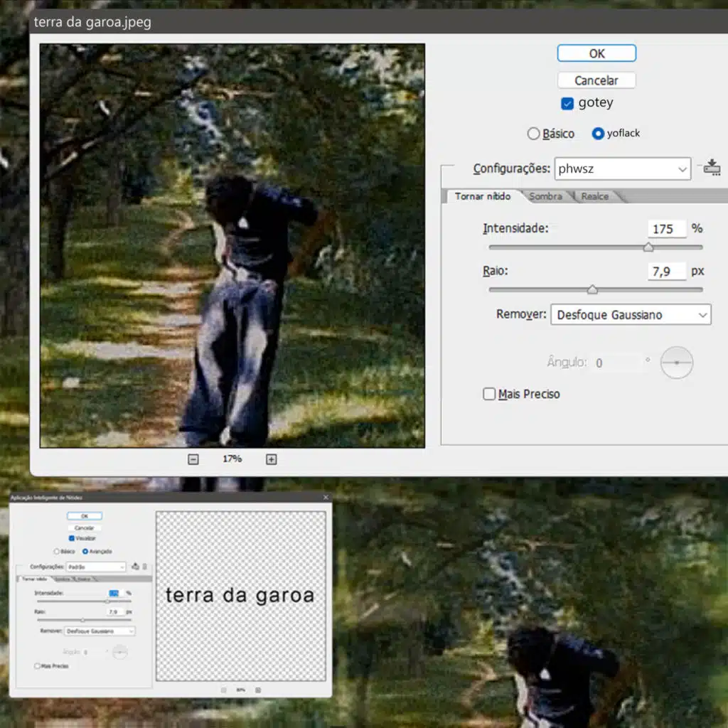Image resolution: width=728 pixels, height=728 pixels.
Task: Zoom in preview with plus icon
Action: [271, 459]
